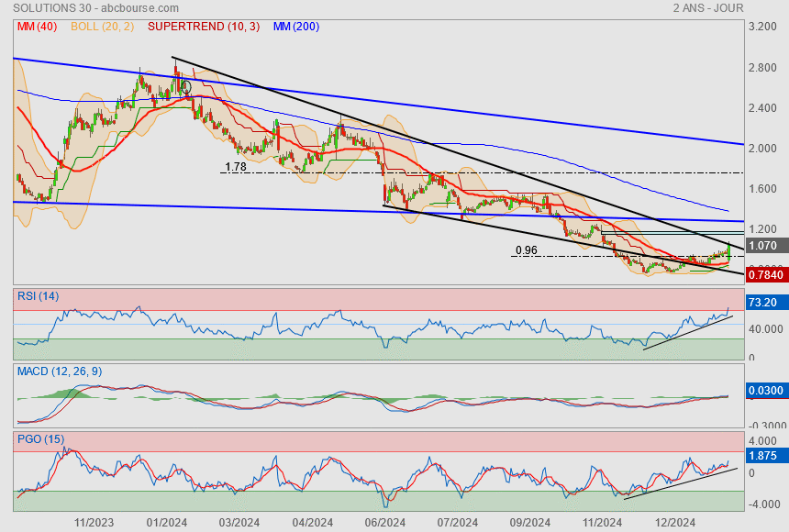
Task: Click the 2.000 price axis label
Action: pyautogui.click(x=763, y=149)
